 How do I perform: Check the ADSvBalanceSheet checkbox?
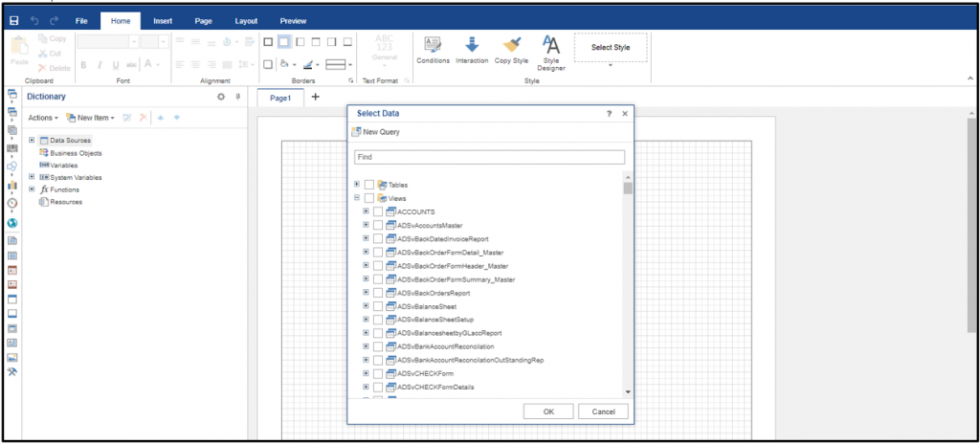point(377,306)
